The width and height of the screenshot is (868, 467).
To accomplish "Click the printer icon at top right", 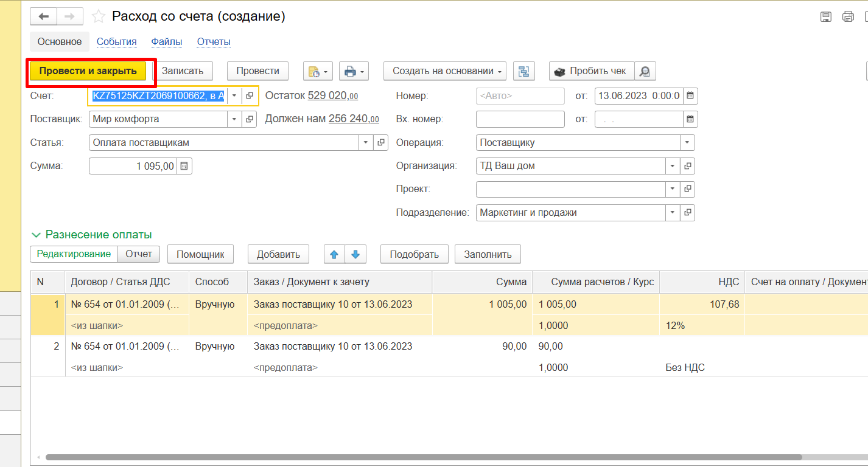I will (x=848, y=17).
